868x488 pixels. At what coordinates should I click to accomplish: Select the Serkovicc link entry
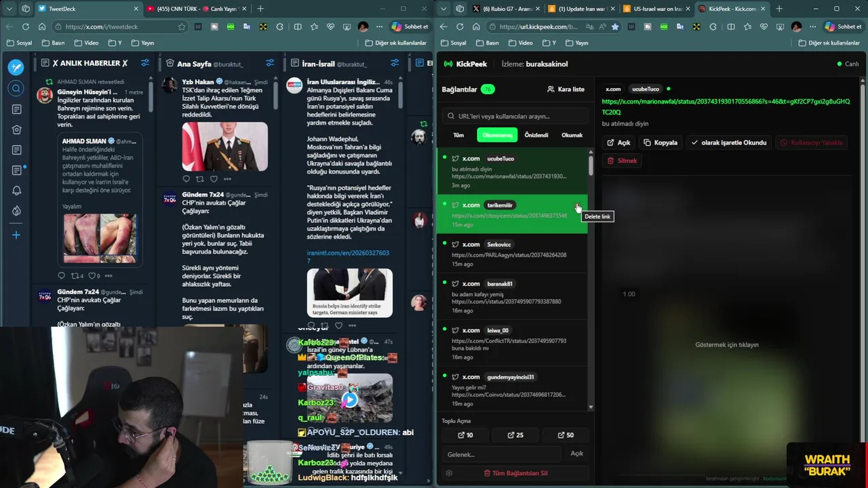512,254
